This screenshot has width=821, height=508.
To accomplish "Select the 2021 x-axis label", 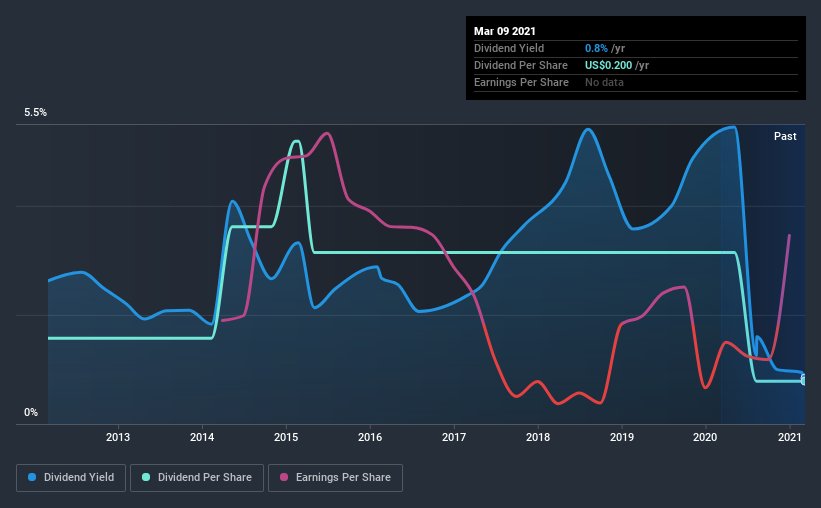I will click(790, 437).
